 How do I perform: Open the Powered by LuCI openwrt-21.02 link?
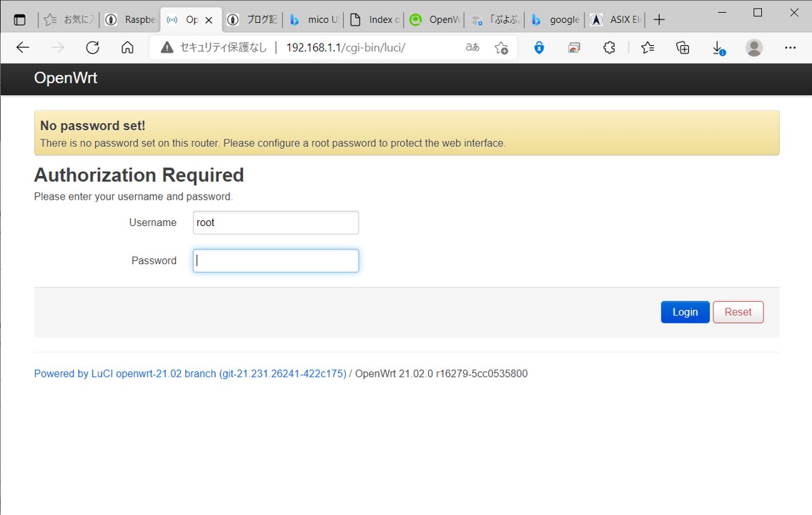pyautogui.click(x=190, y=373)
